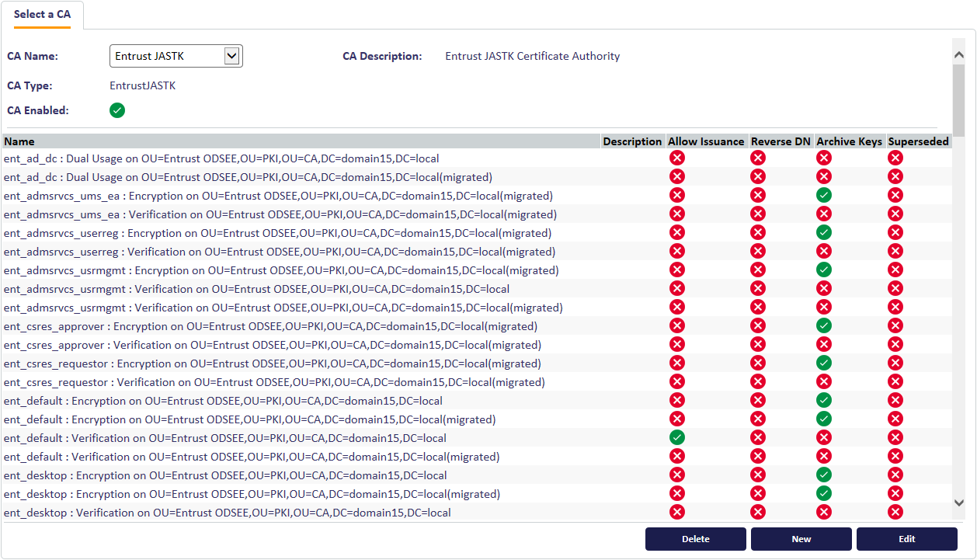
Task: Click green Allow Issuance check for ent_default Verification
Action: pyautogui.click(x=677, y=437)
